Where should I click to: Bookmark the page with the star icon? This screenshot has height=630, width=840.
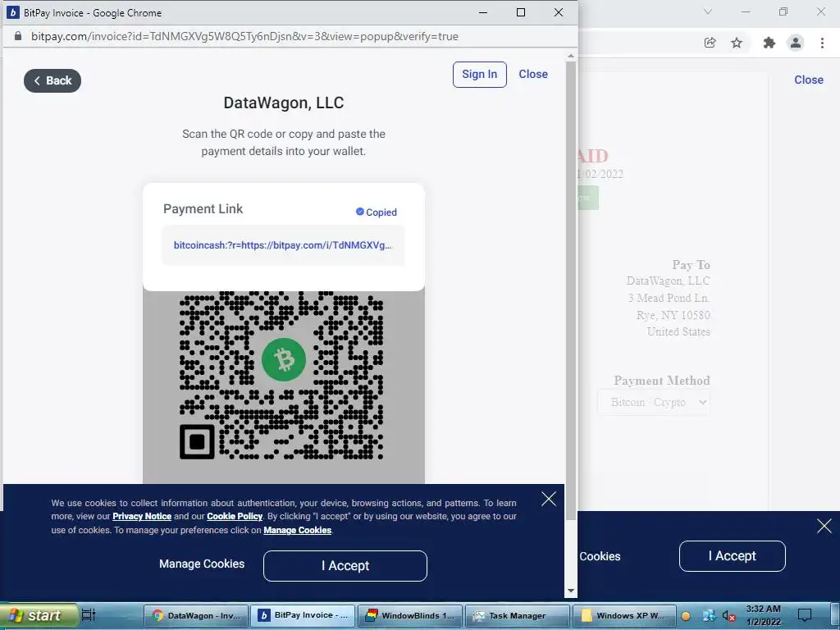[x=737, y=43]
